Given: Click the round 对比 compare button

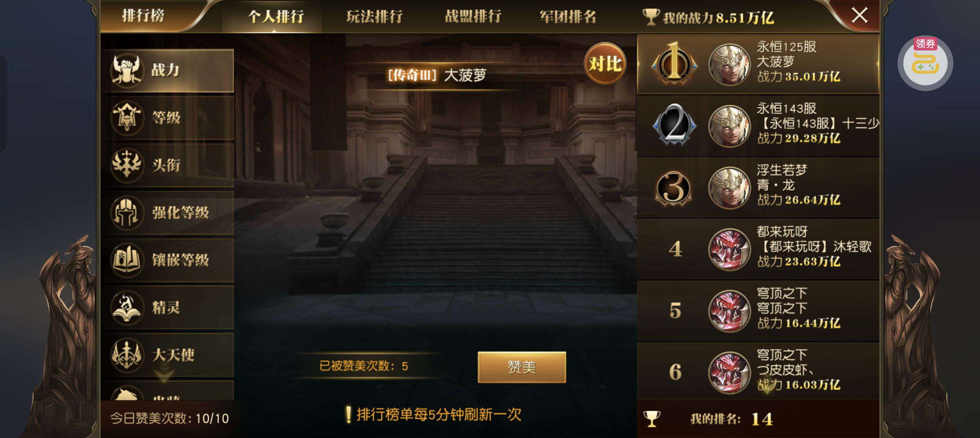Looking at the screenshot, I should pyautogui.click(x=605, y=64).
